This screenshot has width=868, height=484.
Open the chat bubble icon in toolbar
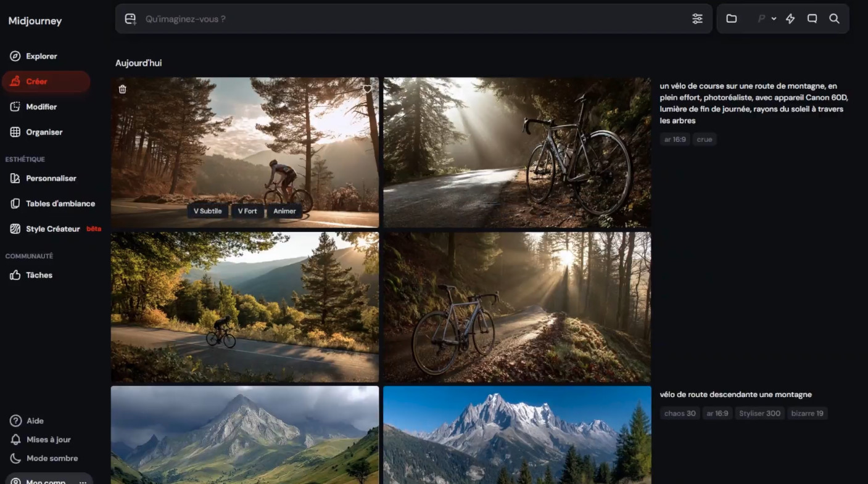tap(812, 19)
